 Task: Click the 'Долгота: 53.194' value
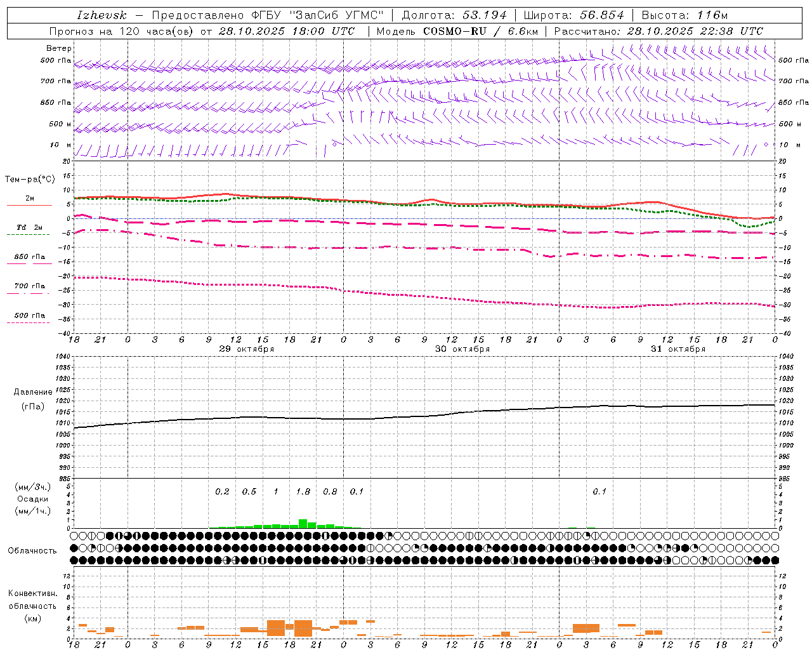[x=454, y=15]
